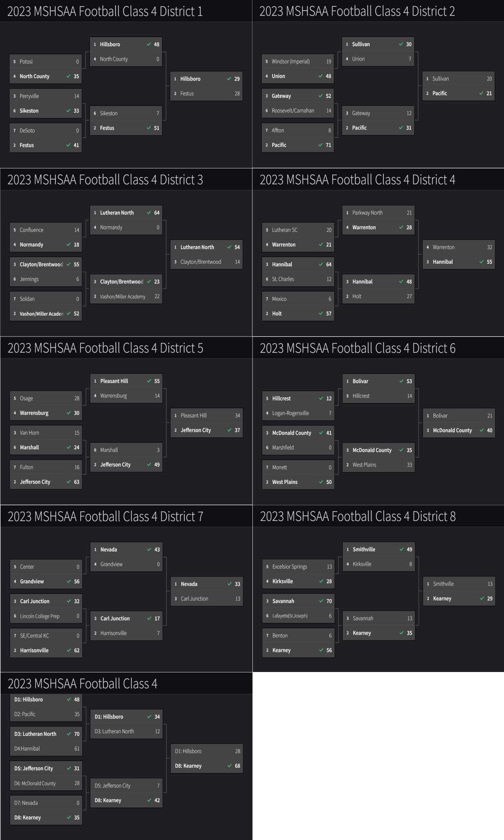Click the Lincoln College Prep team row
The image size is (504, 840).
pos(46,616)
